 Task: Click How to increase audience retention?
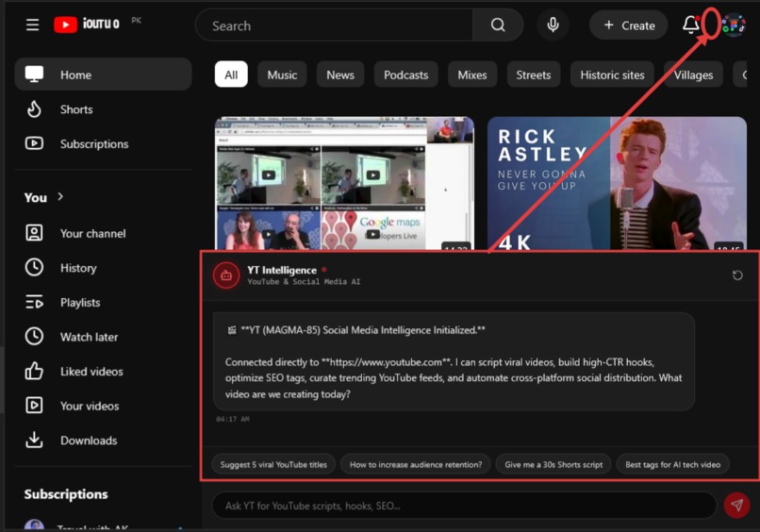[416, 464]
